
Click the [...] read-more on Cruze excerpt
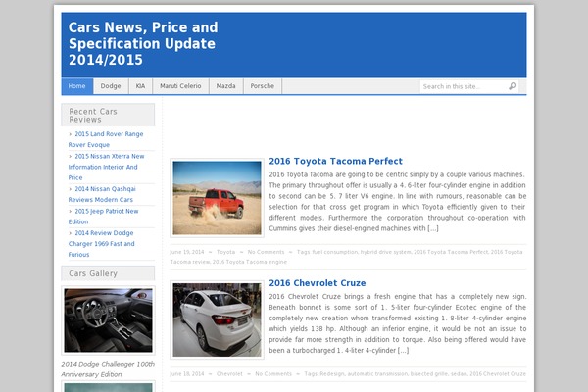click(403, 351)
